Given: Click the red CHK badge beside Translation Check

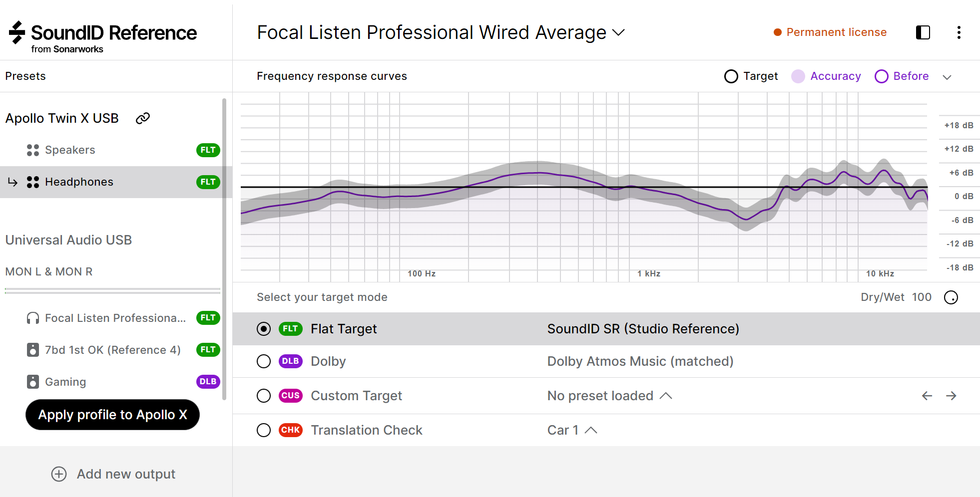Looking at the screenshot, I should pos(291,430).
